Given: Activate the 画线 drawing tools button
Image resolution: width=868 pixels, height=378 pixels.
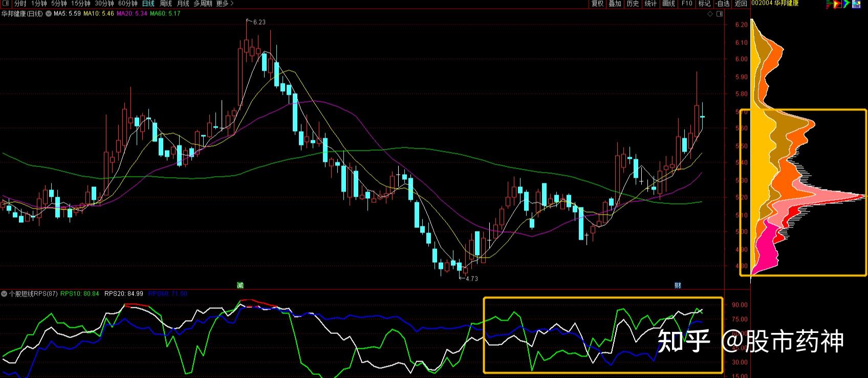Looking at the screenshot, I should coord(669,4).
